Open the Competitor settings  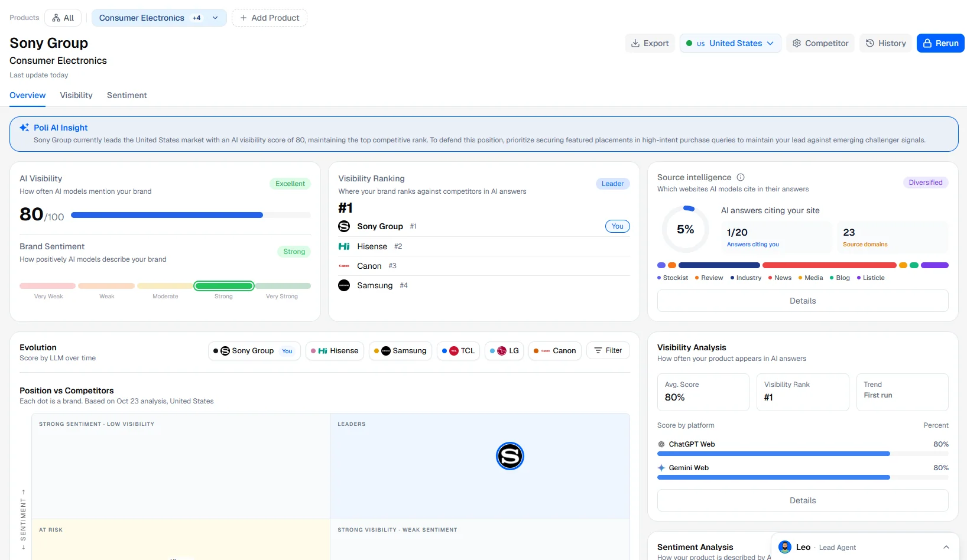click(x=820, y=43)
